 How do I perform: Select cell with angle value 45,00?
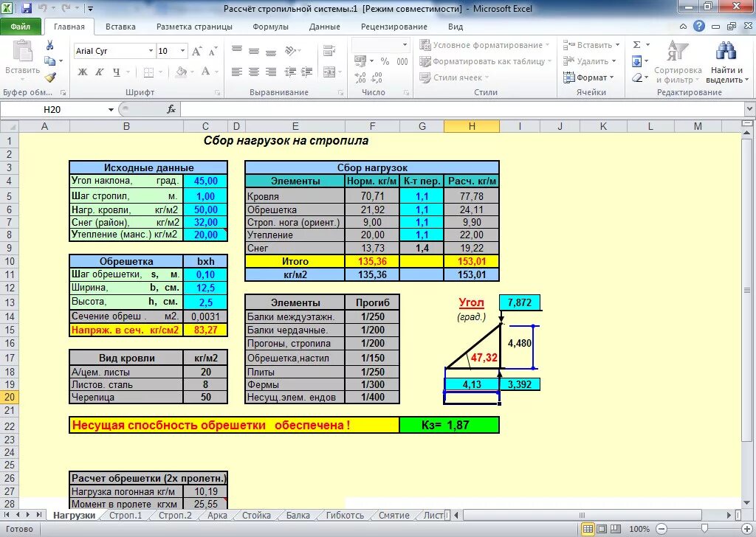pyautogui.click(x=205, y=181)
